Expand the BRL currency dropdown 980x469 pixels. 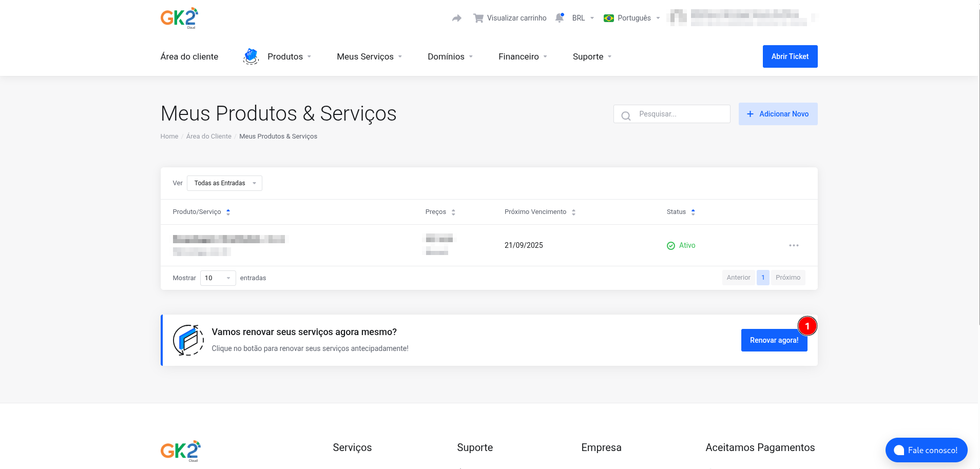[x=583, y=18]
